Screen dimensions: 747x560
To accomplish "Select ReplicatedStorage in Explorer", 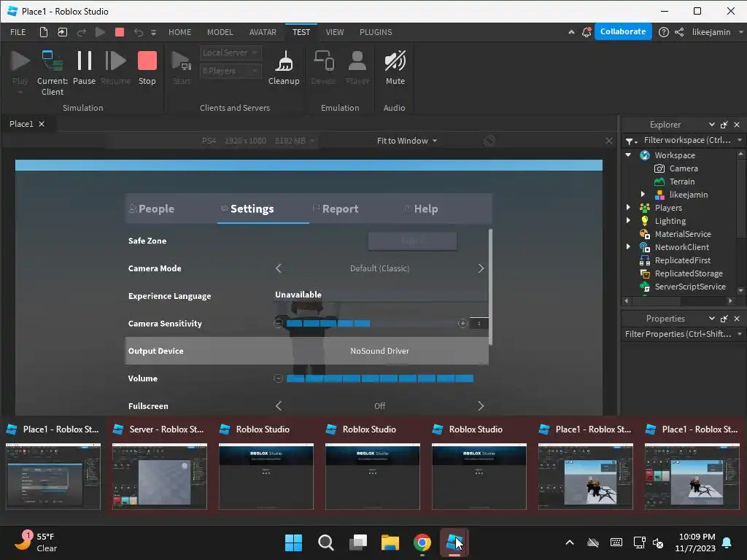I will 689,273.
